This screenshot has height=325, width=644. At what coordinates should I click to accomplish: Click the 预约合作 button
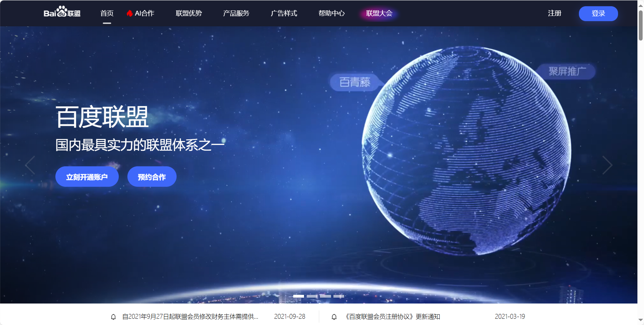click(x=152, y=177)
